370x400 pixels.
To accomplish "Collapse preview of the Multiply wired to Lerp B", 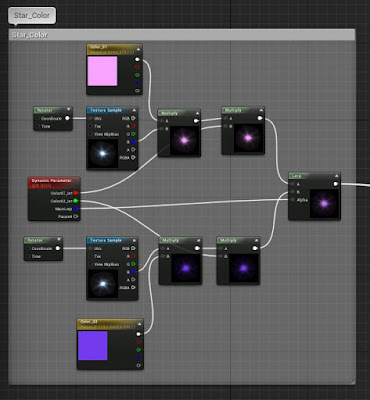I will pos(256,240).
